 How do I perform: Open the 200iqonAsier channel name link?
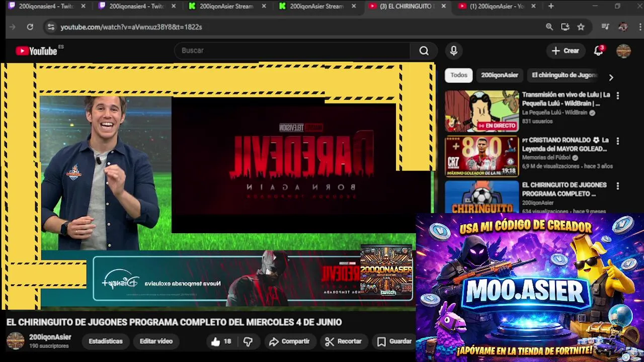pyautogui.click(x=50, y=337)
